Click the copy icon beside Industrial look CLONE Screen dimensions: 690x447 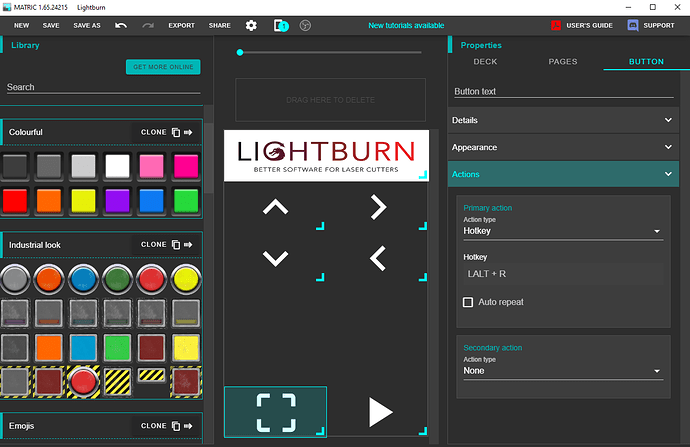176,245
